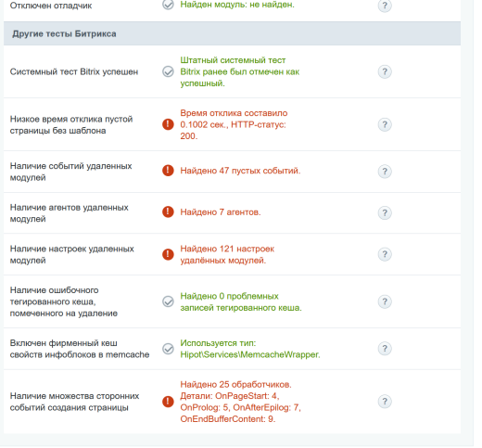The image size is (482, 448).
Task: Click red error icon next to 'Найдено 47 пустых событий'
Action: (168, 171)
